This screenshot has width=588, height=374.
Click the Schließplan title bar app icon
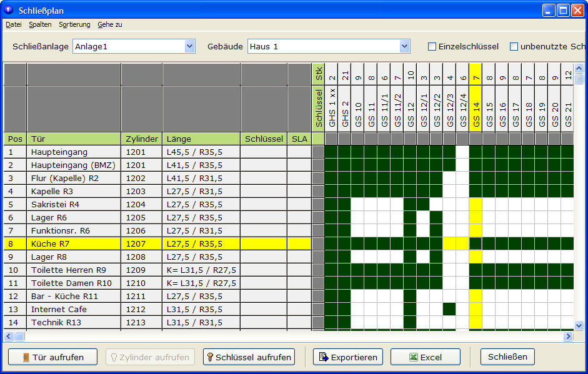pos(9,10)
